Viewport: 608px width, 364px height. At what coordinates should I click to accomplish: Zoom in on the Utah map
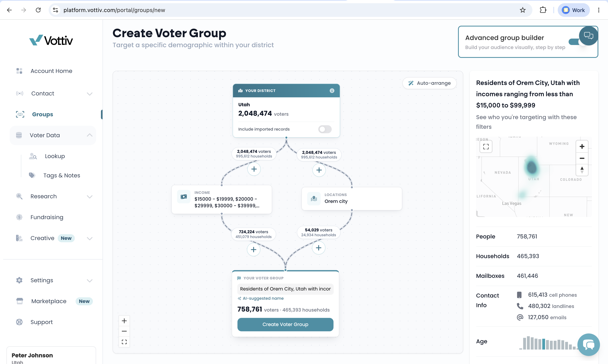(582, 146)
